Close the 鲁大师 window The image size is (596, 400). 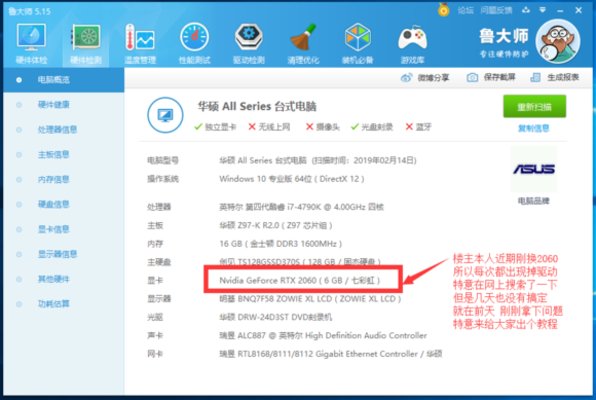[x=579, y=10]
